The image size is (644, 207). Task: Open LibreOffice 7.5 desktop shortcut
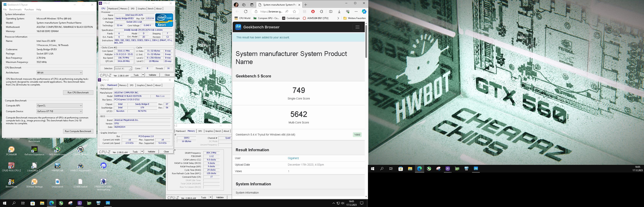coord(34,167)
